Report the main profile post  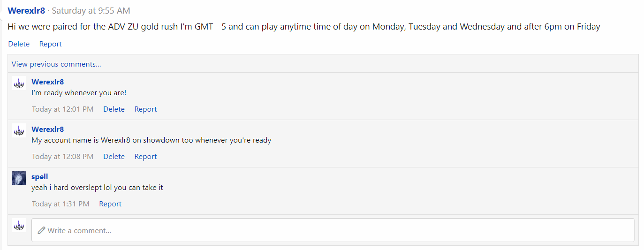pyautogui.click(x=50, y=44)
